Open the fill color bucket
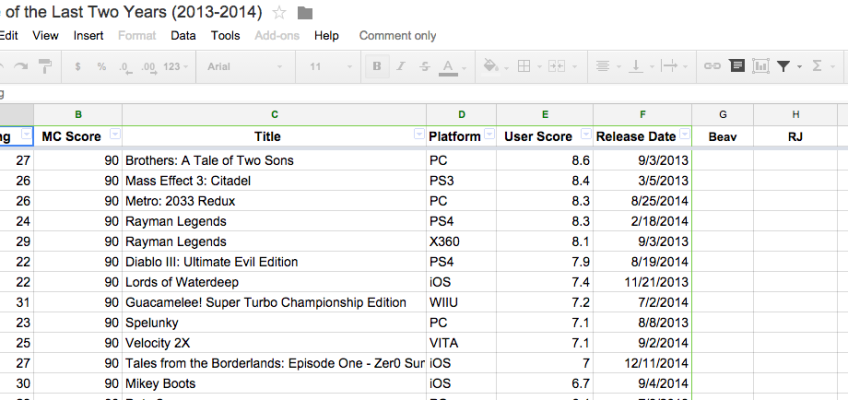This screenshot has height=400, width=848. click(491, 66)
